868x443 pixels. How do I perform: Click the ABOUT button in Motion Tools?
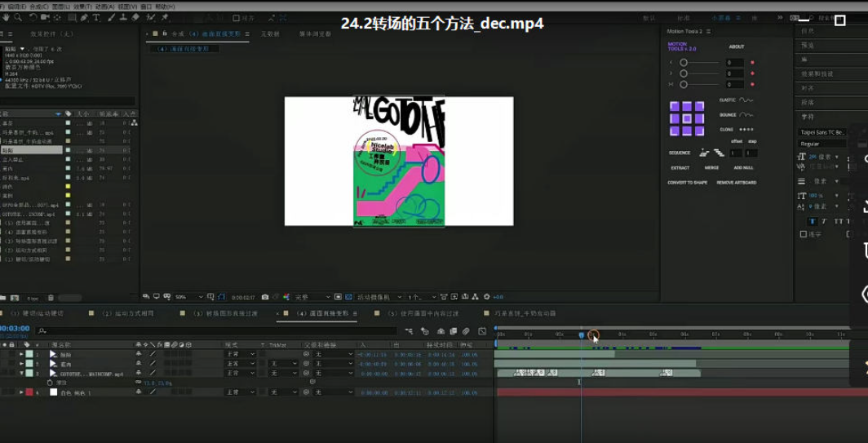tap(736, 47)
